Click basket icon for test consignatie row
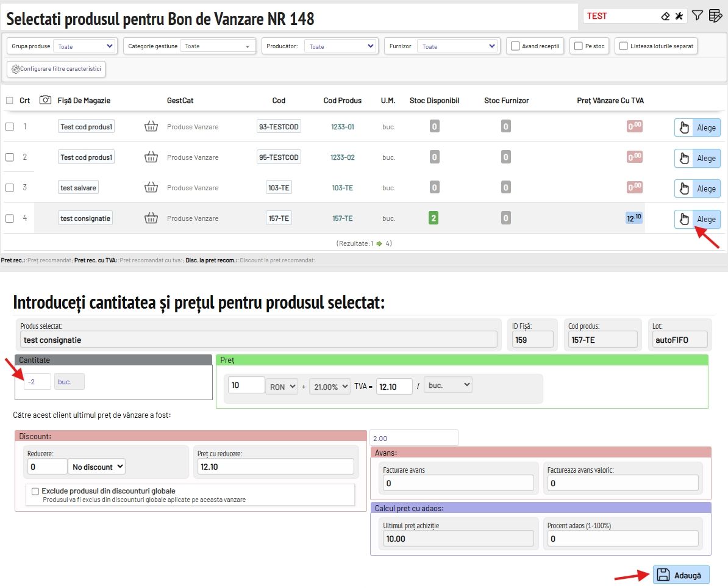 click(151, 218)
